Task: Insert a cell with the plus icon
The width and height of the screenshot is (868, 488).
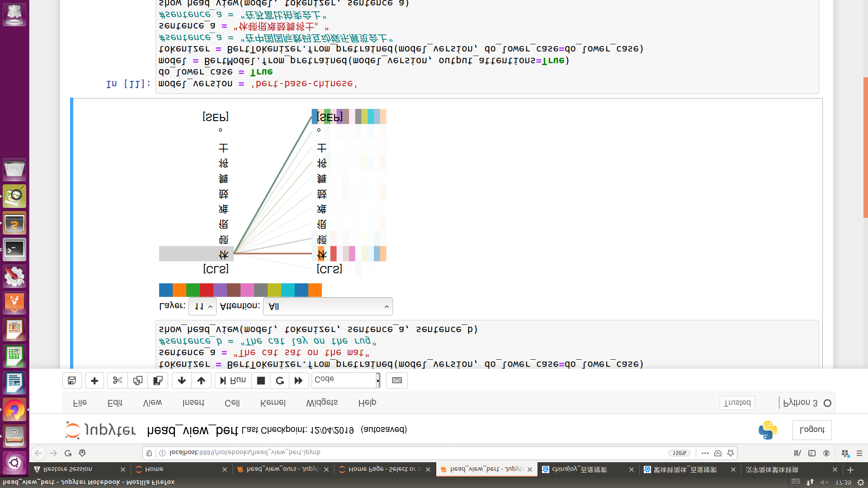Action: pos(94,380)
